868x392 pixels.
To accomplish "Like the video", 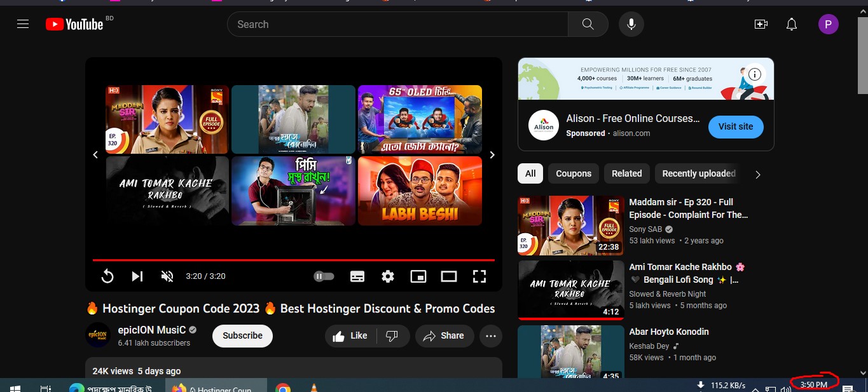I will (x=350, y=335).
